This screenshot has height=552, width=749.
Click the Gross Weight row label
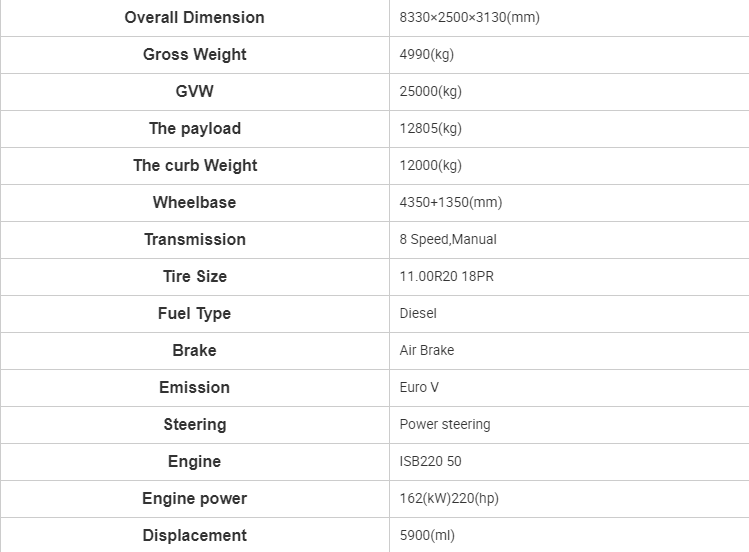194,54
